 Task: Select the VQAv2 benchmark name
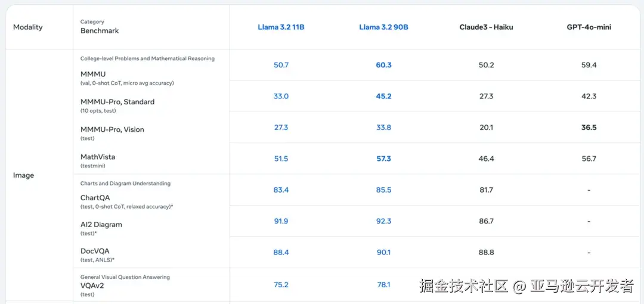[x=92, y=285]
